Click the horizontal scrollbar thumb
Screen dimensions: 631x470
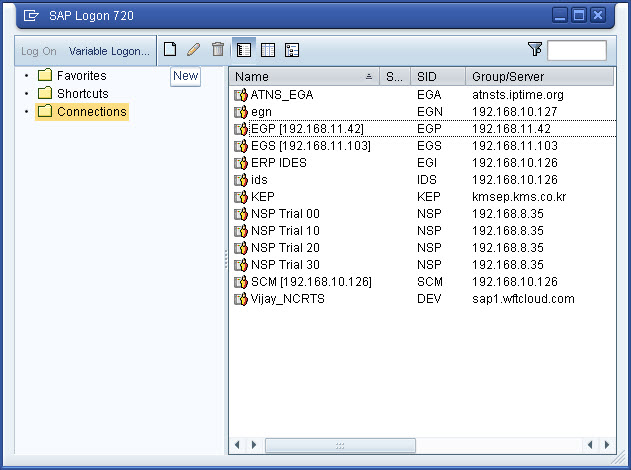340,445
